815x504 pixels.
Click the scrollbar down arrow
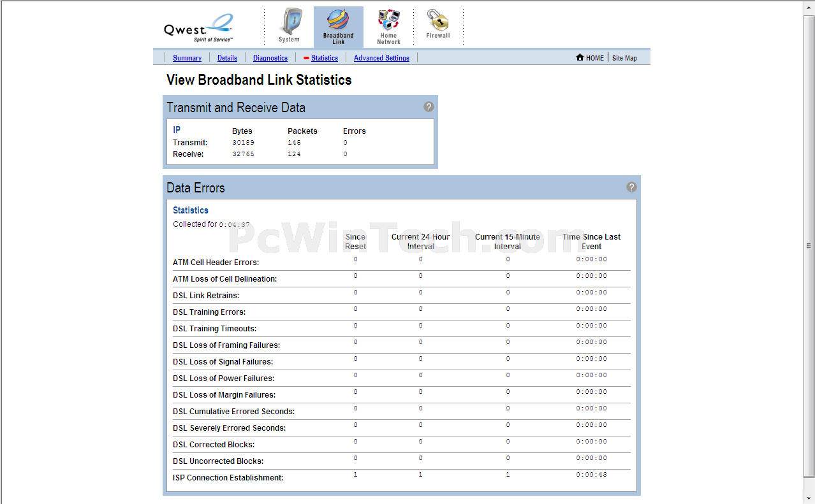click(x=809, y=498)
